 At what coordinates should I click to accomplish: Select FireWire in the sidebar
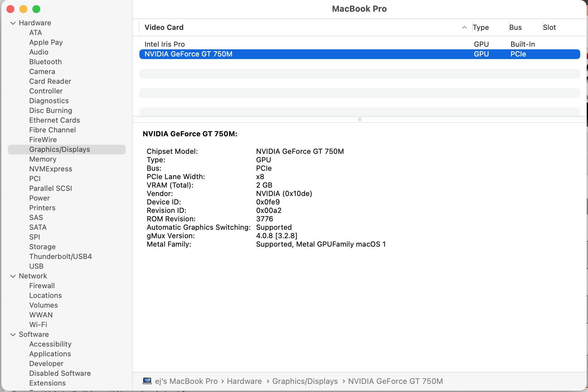(x=43, y=140)
